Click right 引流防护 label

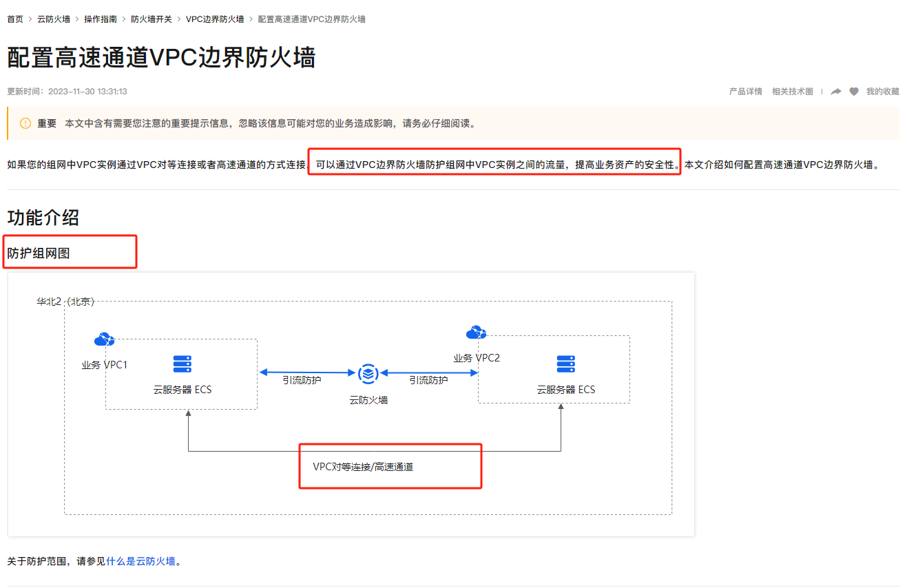pyautogui.click(x=428, y=380)
